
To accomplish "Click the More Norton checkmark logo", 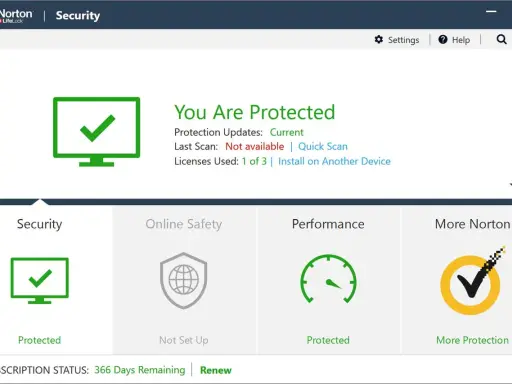I will (473, 281).
